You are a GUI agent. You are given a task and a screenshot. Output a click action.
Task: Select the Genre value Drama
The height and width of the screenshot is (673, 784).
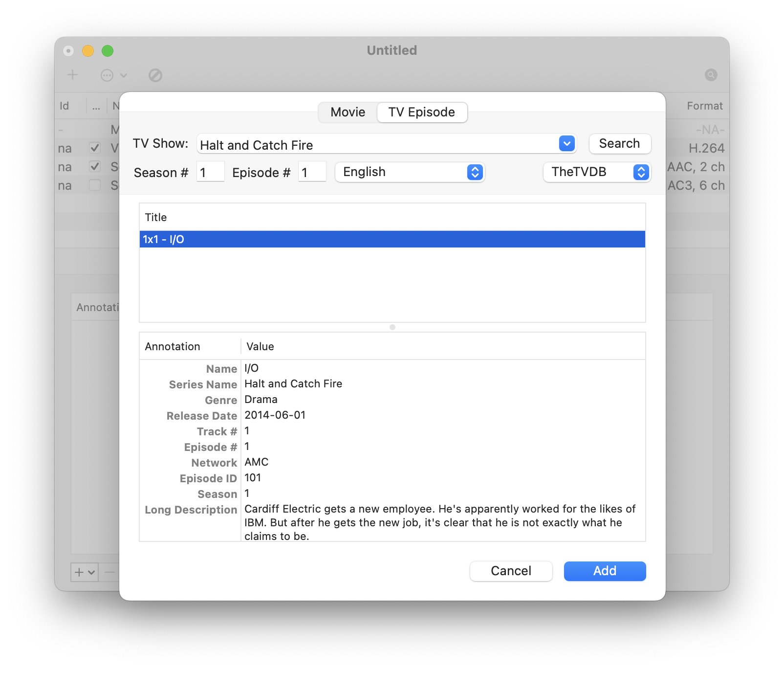point(261,400)
